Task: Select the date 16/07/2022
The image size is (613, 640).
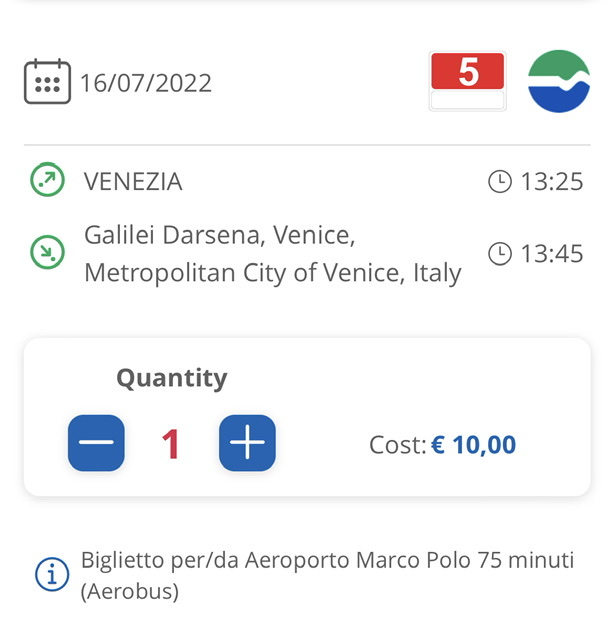Action: click(x=146, y=83)
